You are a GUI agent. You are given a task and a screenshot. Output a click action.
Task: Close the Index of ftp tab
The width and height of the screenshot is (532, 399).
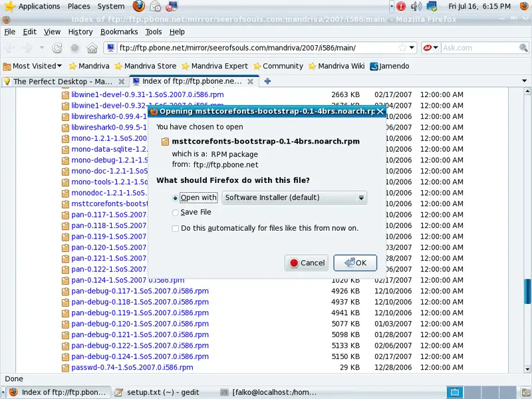coord(251,81)
